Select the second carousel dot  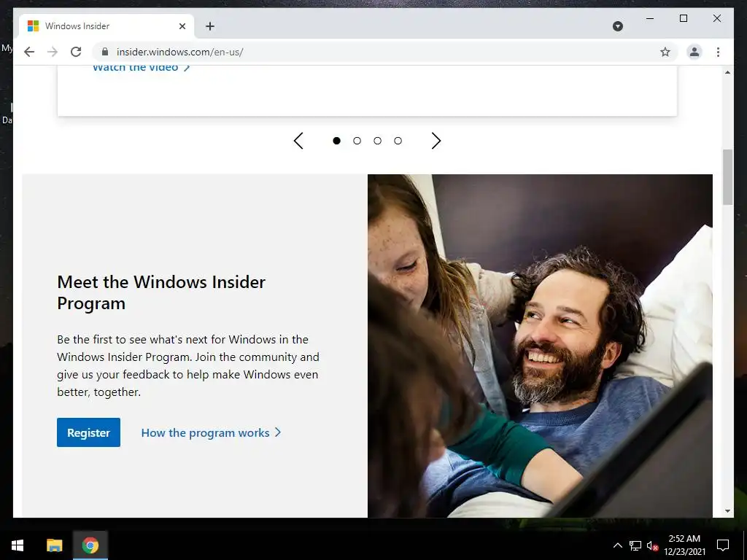pyautogui.click(x=357, y=141)
